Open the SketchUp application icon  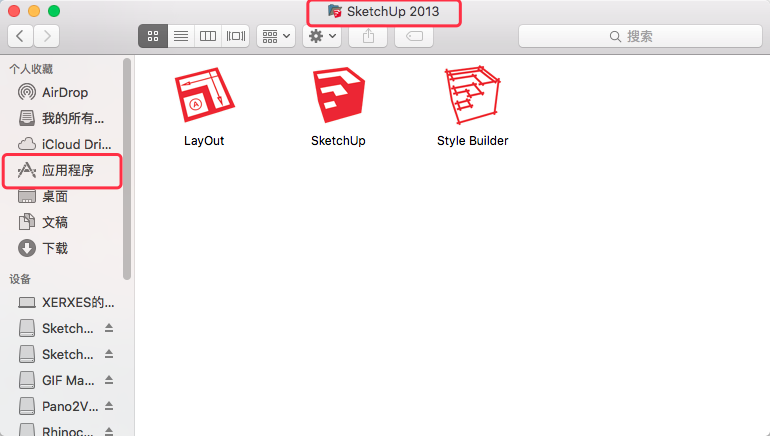point(339,95)
